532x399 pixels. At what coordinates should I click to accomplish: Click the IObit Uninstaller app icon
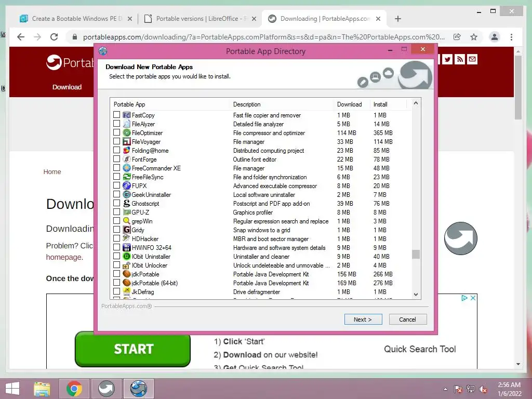click(127, 256)
